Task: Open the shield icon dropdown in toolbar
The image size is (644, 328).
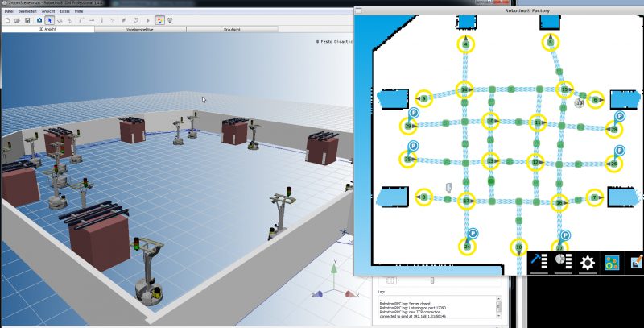Action: [x=171, y=20]
